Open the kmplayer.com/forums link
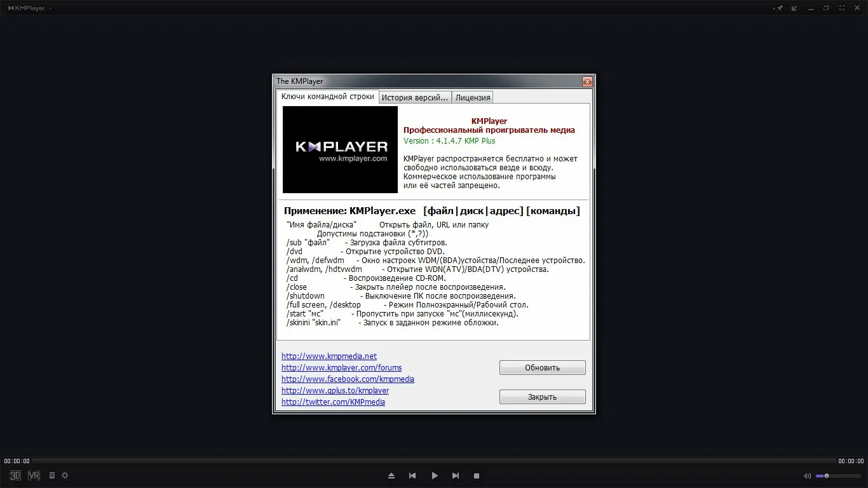Screen dimensions: 868x488 (341, 368)
